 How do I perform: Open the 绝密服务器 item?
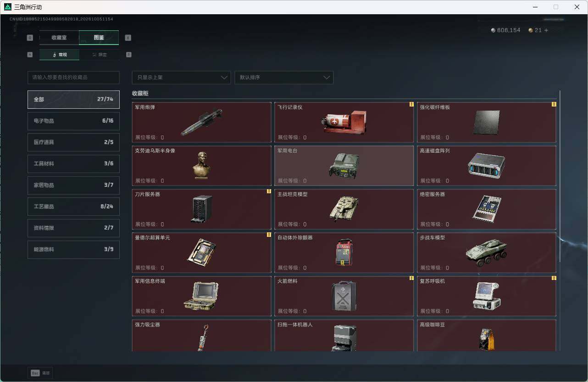point(487,209)
